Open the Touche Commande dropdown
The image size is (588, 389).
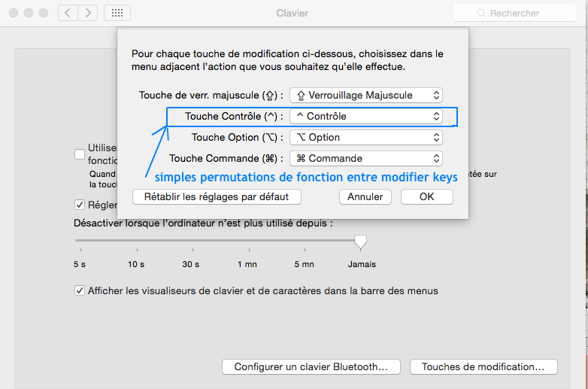click(366, 159)
